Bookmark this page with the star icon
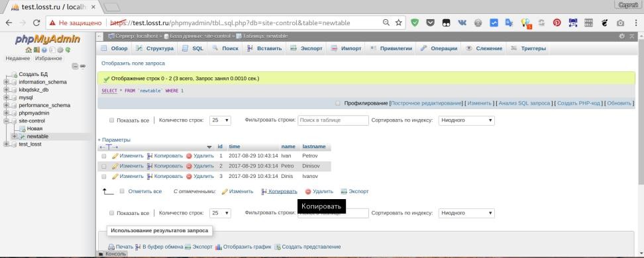Viewport: 644px width, 258px height. click(398, 23)
